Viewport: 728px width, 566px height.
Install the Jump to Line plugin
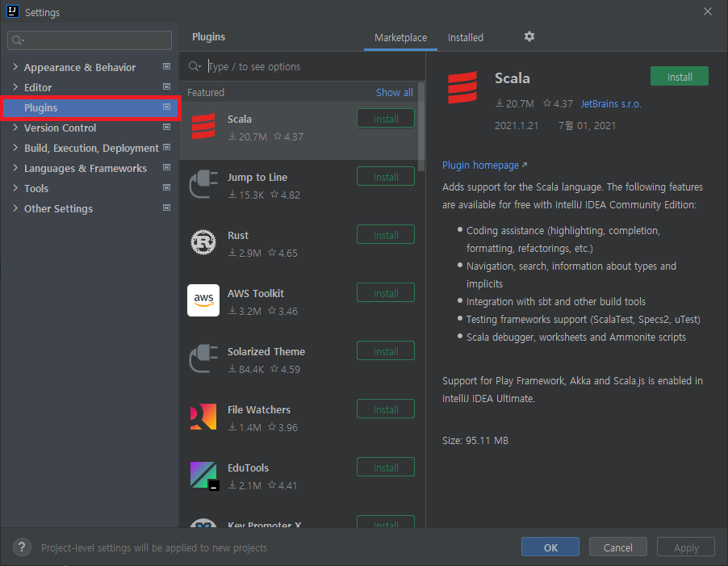385,177
